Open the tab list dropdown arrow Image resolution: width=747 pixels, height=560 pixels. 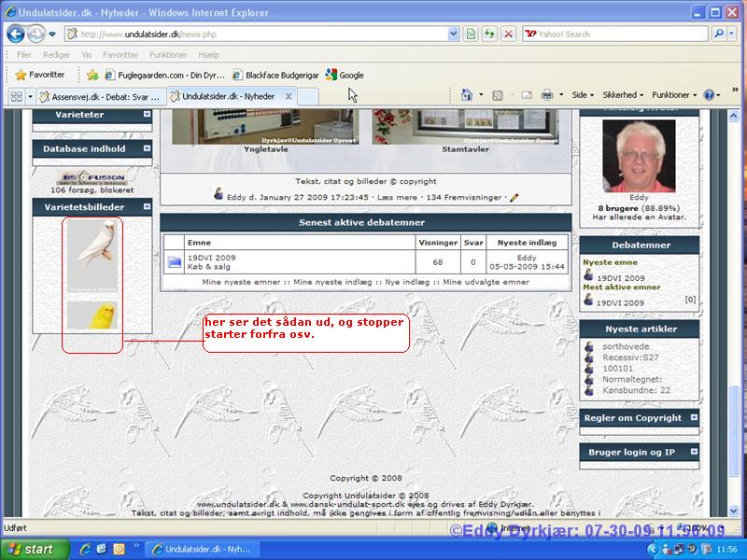tap(30, 97)
